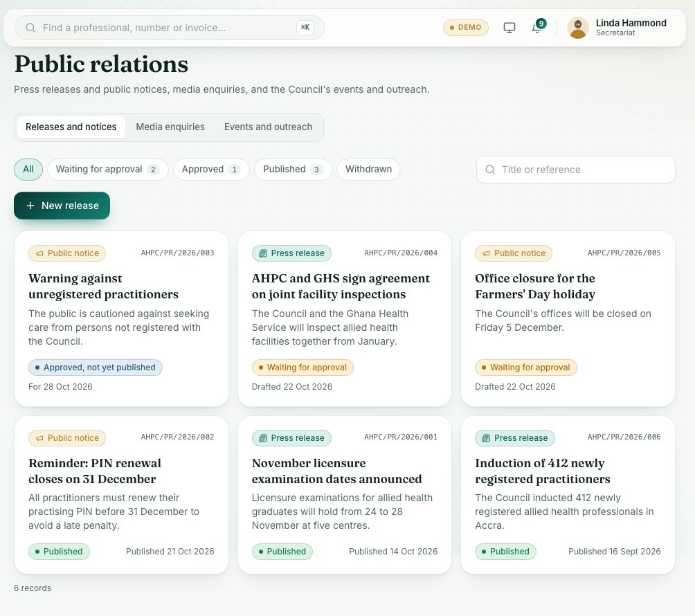This screenshot has width=695, height=616.
Task: Click Linda Hammond's name in the header
Action: [x=631, y=23]
